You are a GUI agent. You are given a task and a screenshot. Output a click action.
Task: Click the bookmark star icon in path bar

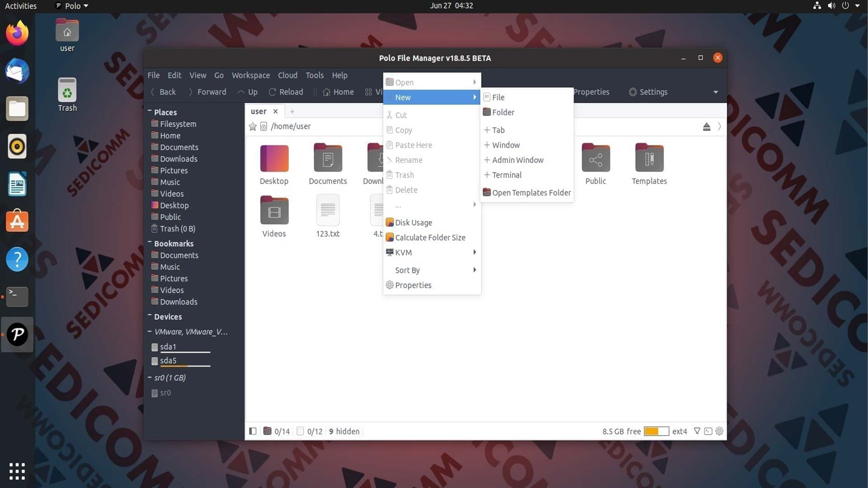253,127
